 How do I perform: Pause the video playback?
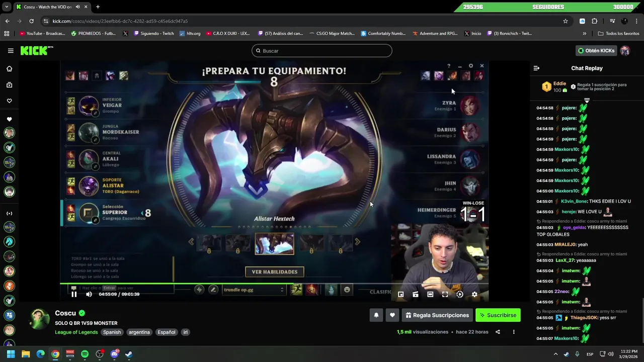(74, 294)
